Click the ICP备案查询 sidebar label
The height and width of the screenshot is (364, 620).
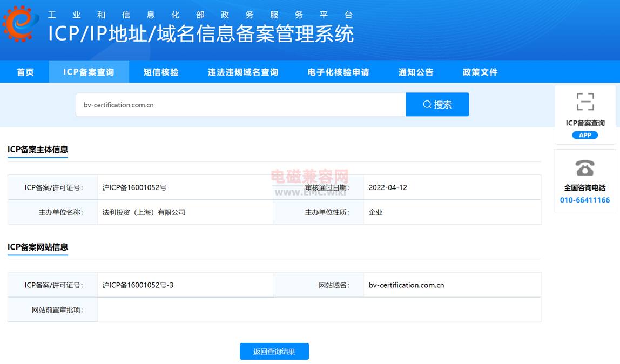585,123
